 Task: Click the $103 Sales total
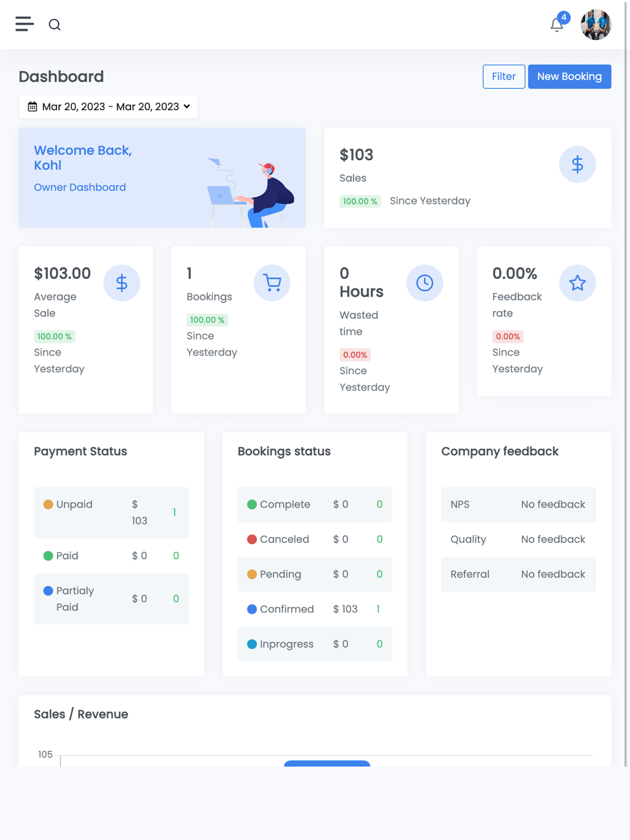coord(357,155)
